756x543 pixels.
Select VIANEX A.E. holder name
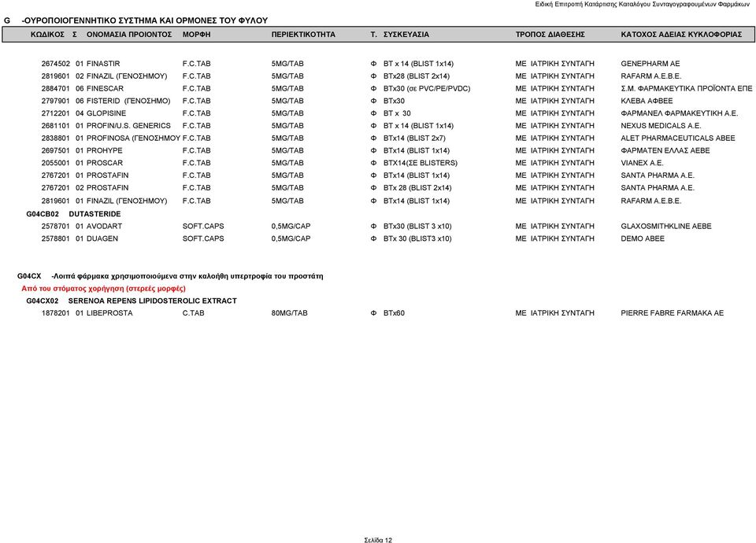(642, 164)
